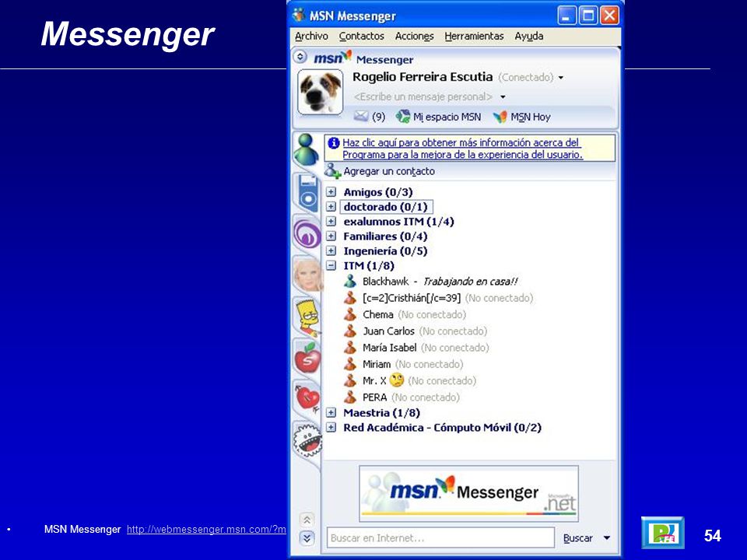Select contact Blackhawk - Trabajando en casa!!
This screenshot has height=560, width=747.
tap(440, 282)
